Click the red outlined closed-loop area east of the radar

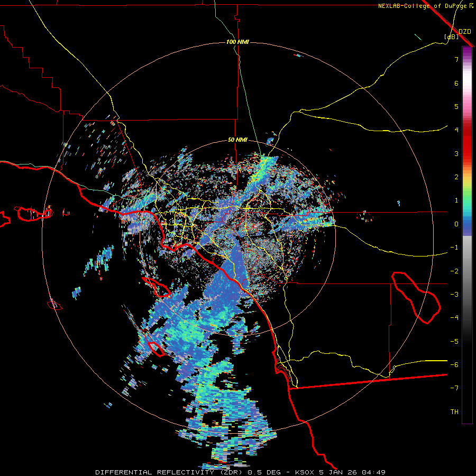[x=416, y=297]
